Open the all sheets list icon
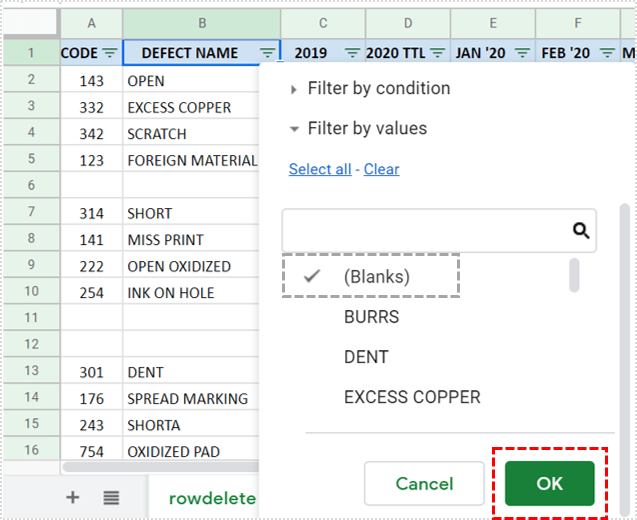This screenshot has height=520, width=637. pos(111,497)
